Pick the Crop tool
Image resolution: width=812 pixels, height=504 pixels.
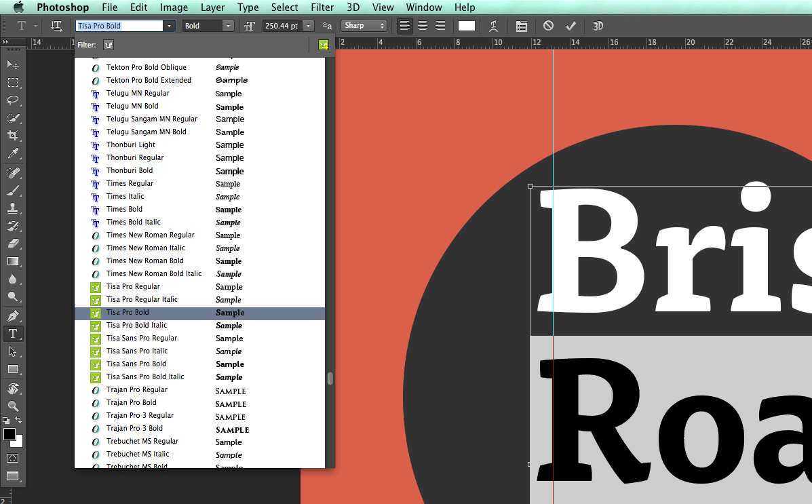pyautogui.click(x=13, y=136)
